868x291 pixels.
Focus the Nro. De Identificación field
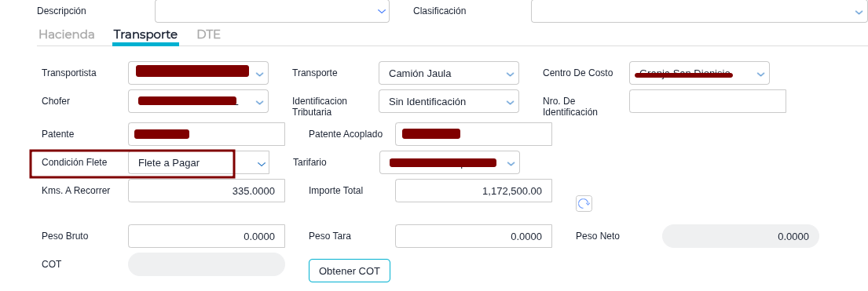(708, 101)
